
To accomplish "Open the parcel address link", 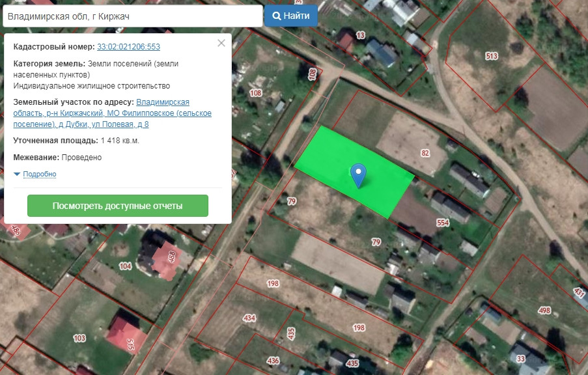I will [113, 113].
